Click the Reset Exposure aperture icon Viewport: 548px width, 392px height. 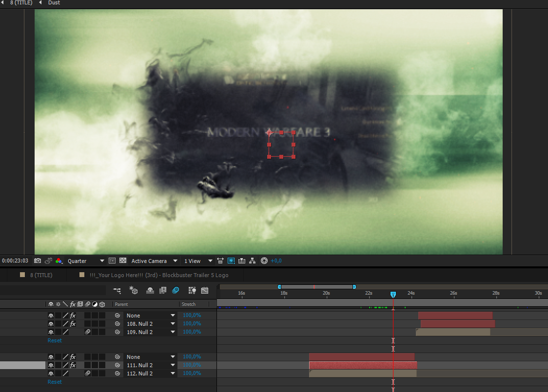(264, 261)
